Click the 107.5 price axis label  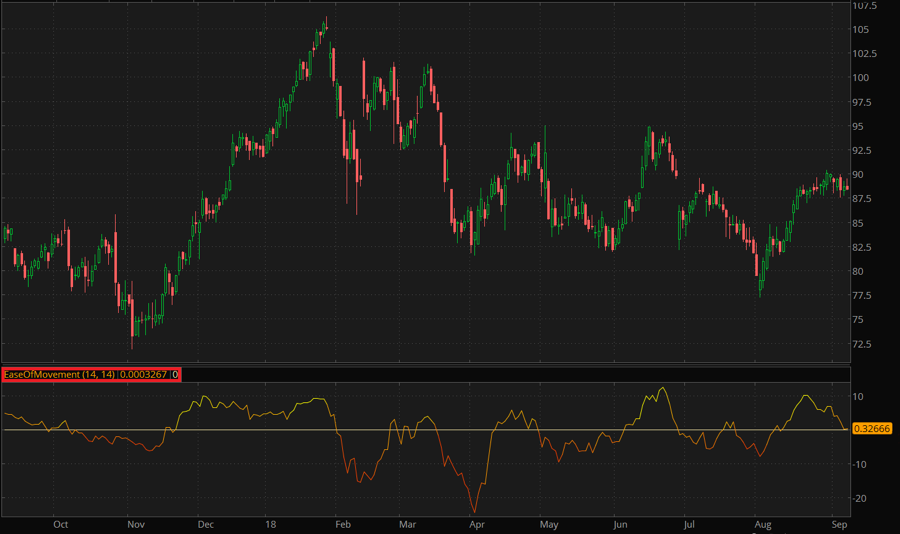(x=864, y=6)
